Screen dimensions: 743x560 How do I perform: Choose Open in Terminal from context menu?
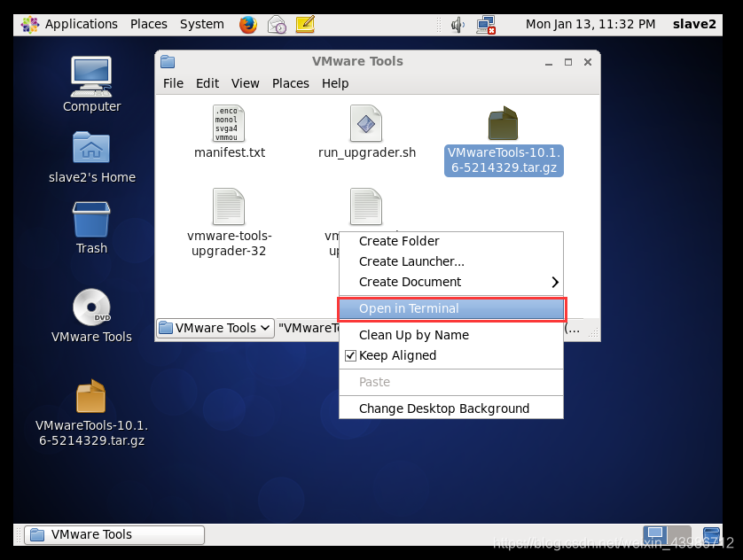pyautogui.click(x=451, y=308)
